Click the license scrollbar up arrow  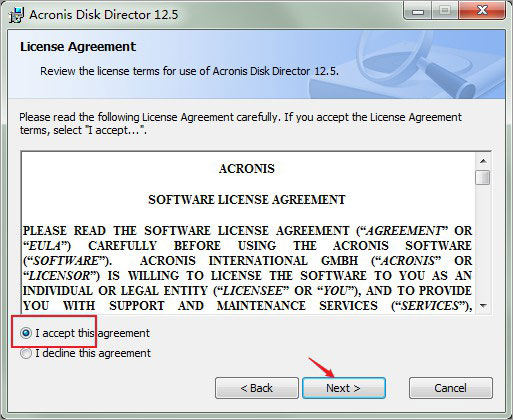click(x=483, y=161)
